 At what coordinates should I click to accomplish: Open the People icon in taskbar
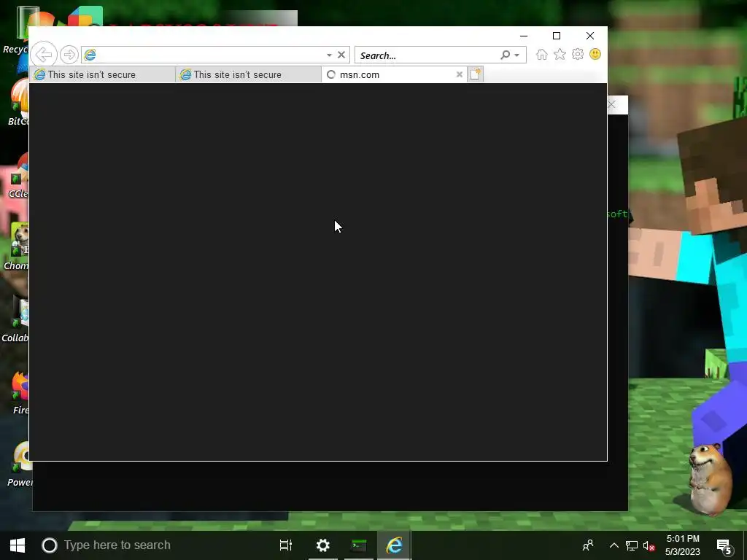click(589, 545)
